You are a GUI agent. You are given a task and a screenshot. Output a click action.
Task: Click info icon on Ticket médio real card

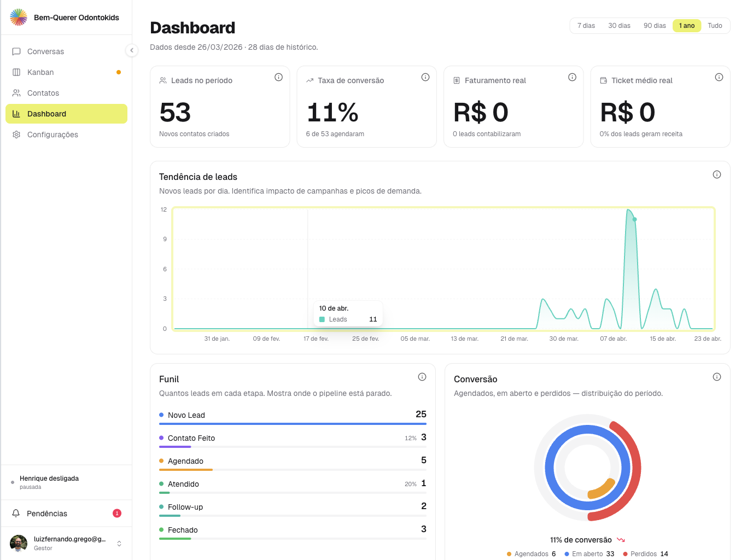coord(719,77)
